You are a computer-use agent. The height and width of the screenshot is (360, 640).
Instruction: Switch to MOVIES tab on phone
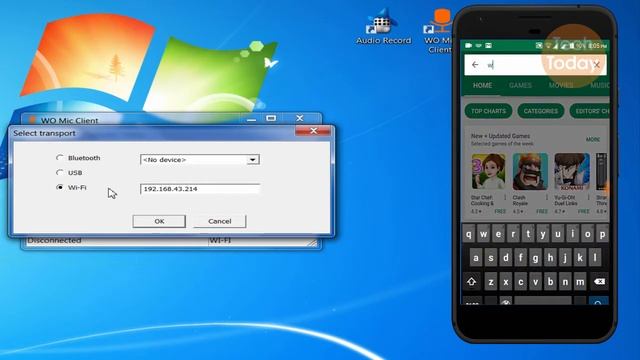click(x=561, y=85)
